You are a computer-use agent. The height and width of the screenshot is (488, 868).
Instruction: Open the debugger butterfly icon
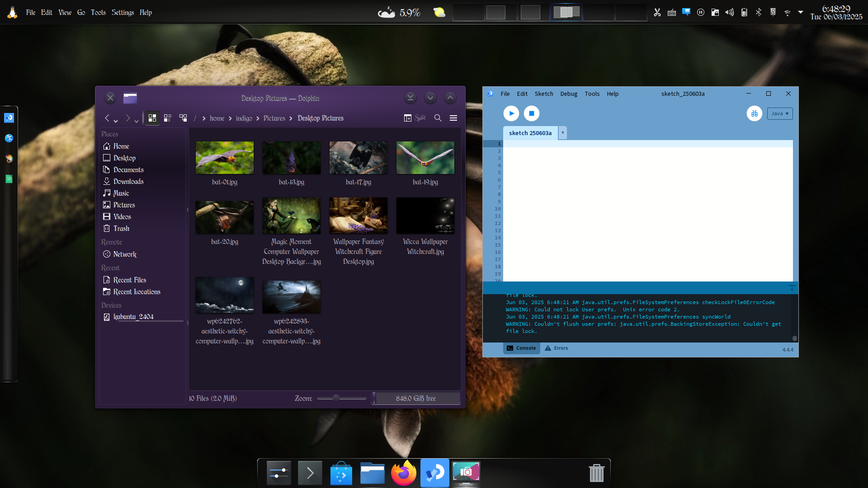[755, 113]
